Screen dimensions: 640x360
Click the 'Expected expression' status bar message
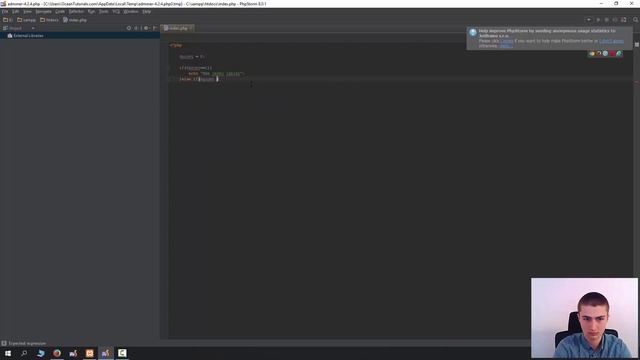click(27, 343)
